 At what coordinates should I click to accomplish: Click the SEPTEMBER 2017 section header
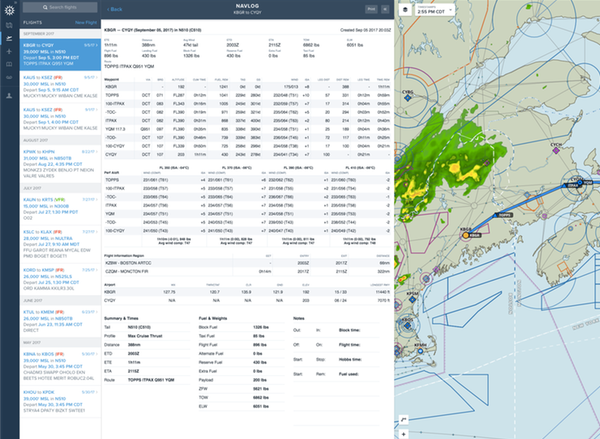(x=60, y=34)
